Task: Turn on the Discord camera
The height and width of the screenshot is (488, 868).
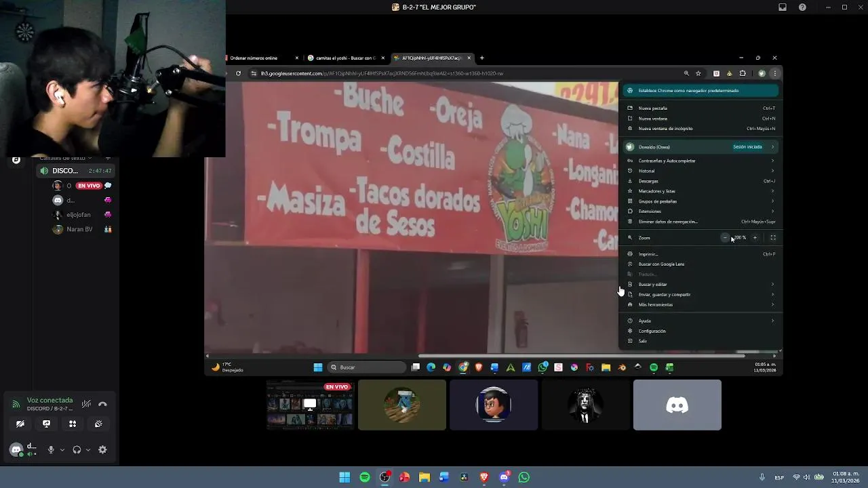Action: click(20, 424)
